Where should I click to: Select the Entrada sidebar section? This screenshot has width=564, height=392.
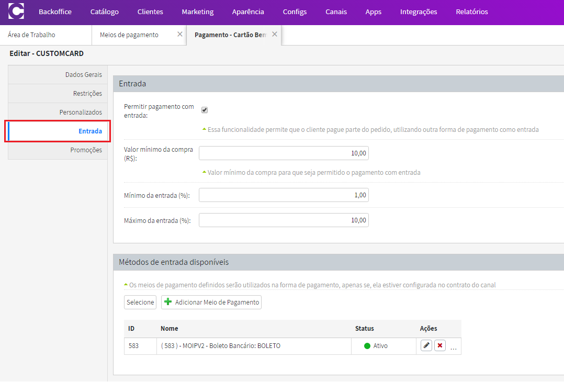pos(58,131)
